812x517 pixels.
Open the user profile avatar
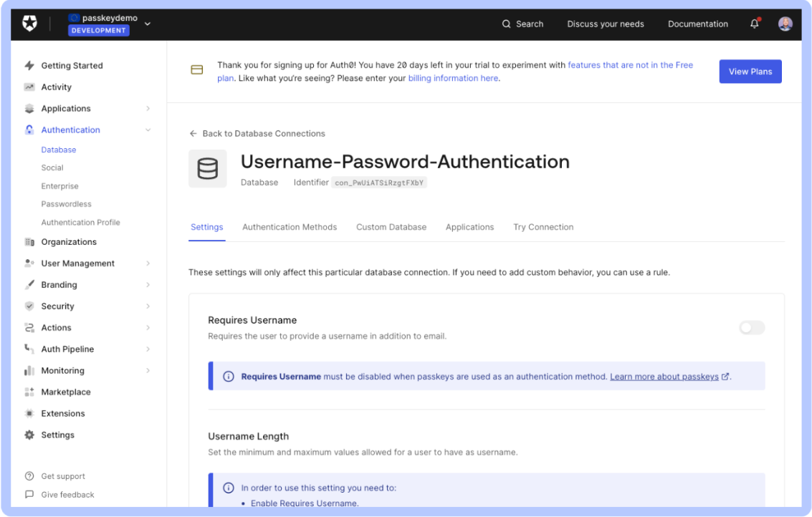[785, 24]
